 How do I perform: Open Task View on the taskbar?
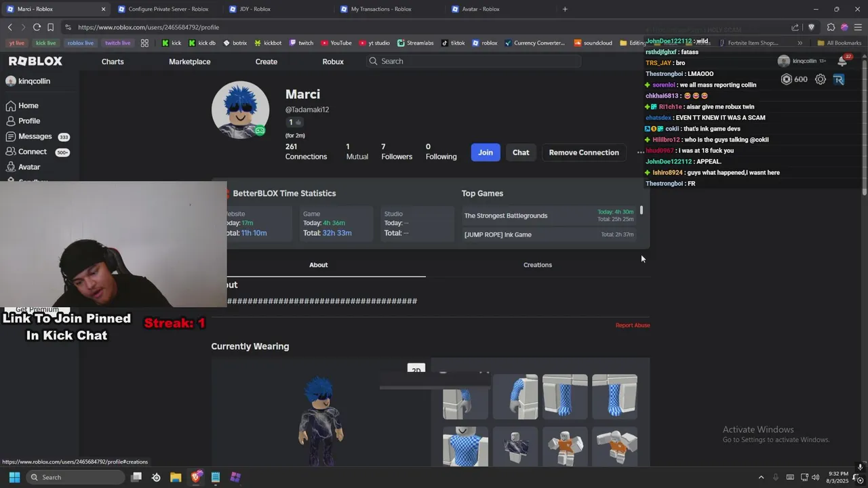click(x=136, y=477)
